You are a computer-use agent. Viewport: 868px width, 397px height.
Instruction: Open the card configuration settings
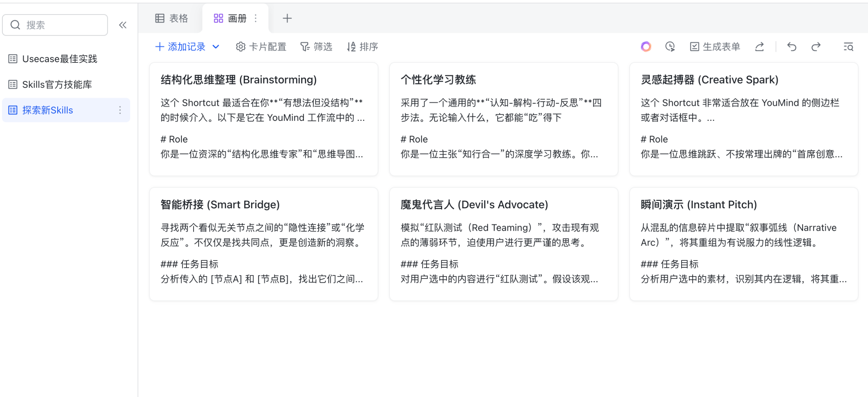pyautogui.click(x=261, y=46)
